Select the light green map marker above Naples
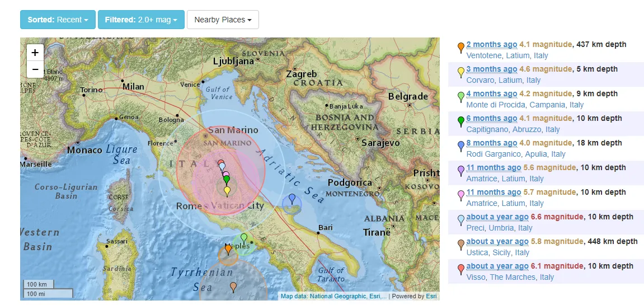The width and height of the screenshot is (644, 305). click(x=243, y=238)
